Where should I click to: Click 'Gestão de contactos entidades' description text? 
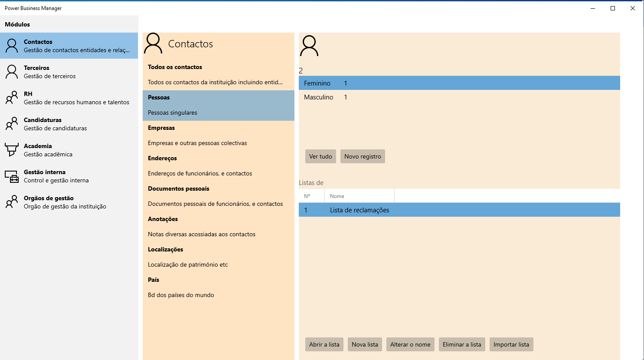tap(77, 50)
